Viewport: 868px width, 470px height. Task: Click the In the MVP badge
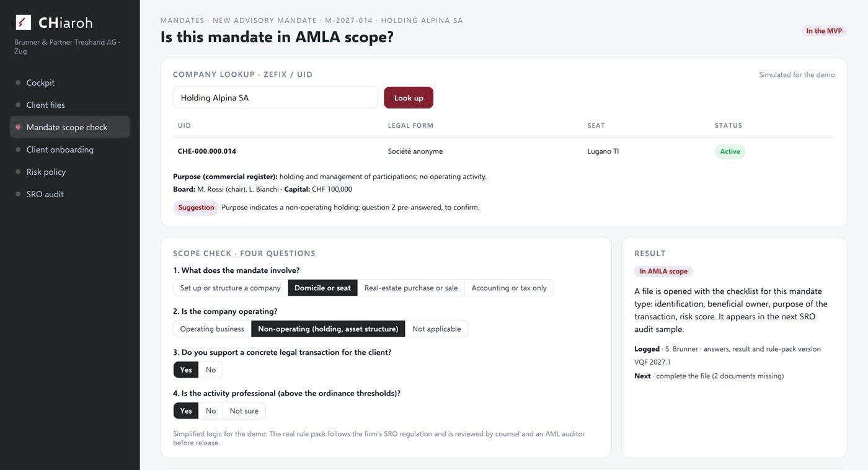click(824, 31)
